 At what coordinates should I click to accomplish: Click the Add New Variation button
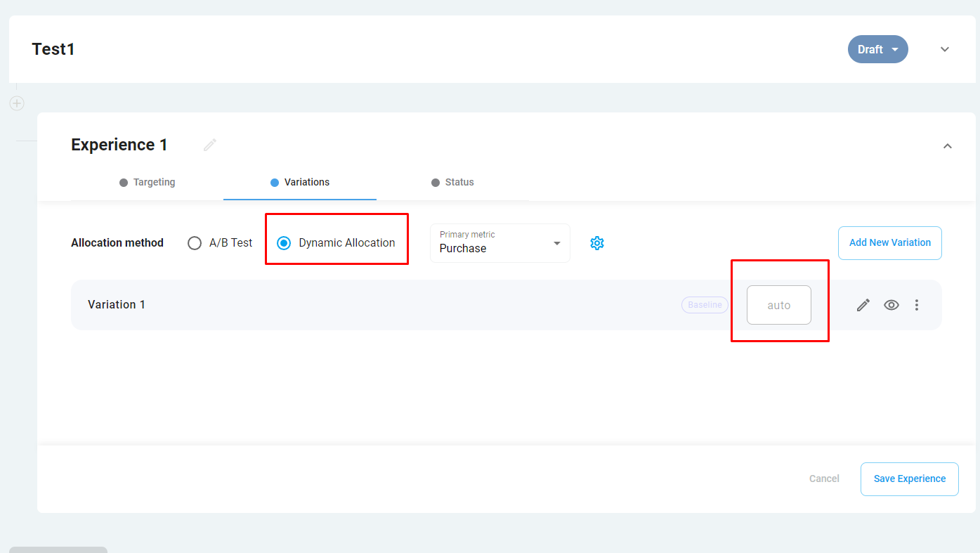click(889, 242)
